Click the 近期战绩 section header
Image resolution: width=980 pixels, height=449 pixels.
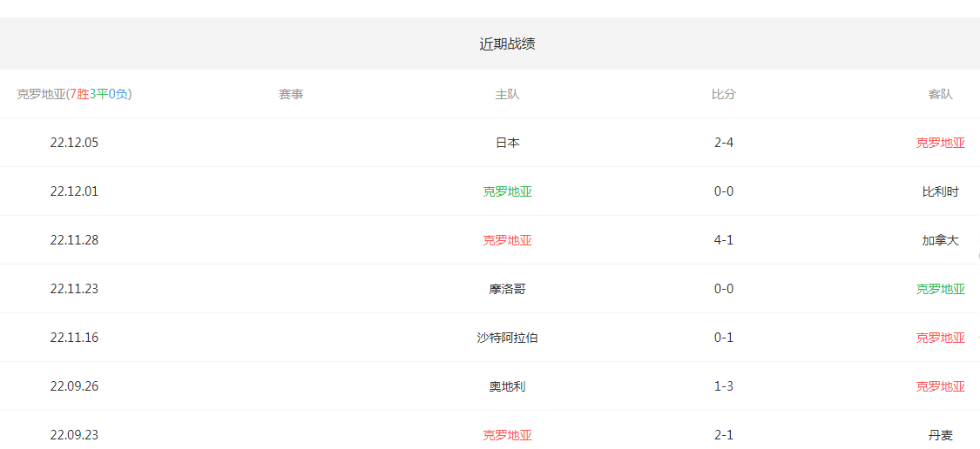(507, 44)
